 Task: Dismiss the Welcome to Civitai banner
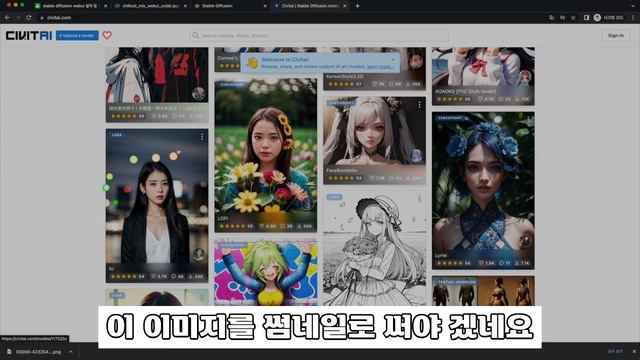393,60
